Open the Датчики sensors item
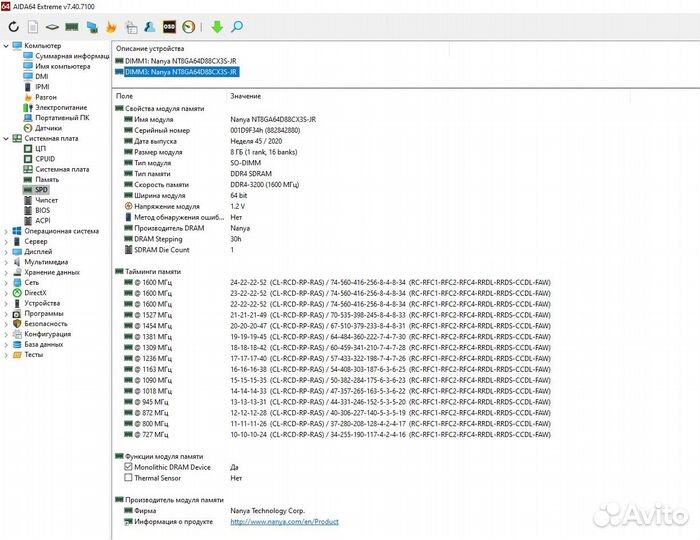700x540 pixels. (48, 128)
